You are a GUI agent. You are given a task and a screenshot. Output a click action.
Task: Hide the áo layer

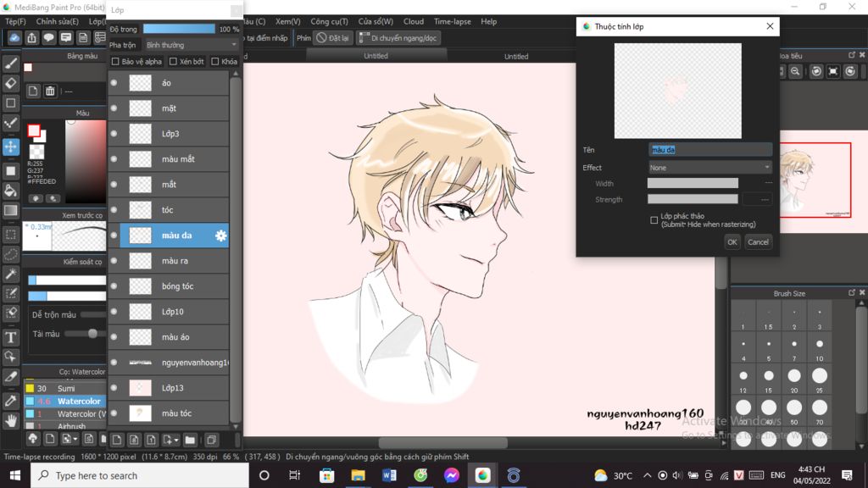114,83
